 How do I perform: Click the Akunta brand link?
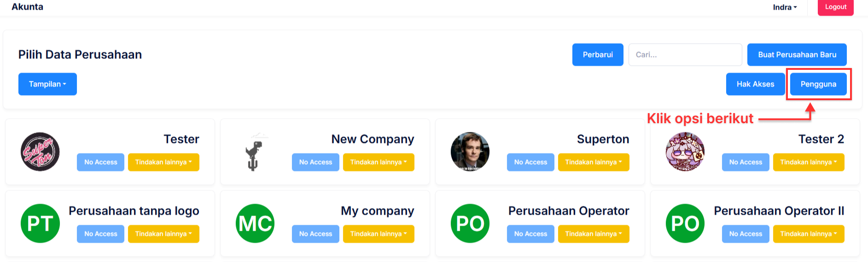(x=28, y=7)
